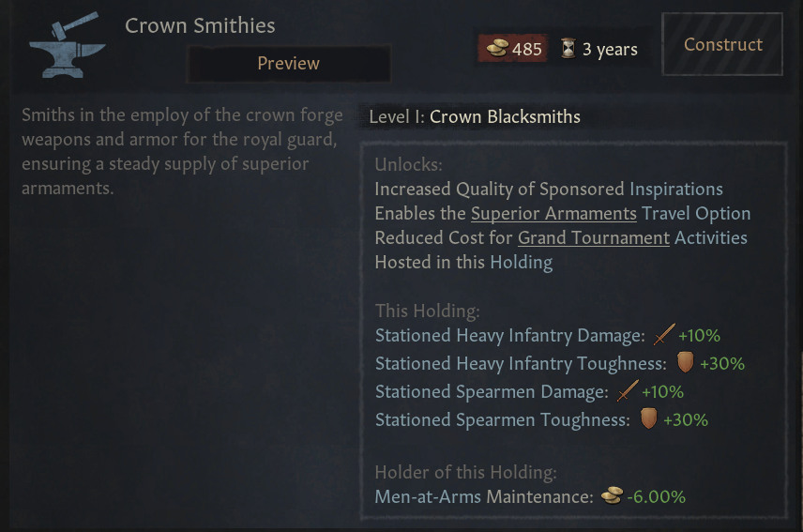
Task: Open the Superior Armaments link
Action: (553, 213)
